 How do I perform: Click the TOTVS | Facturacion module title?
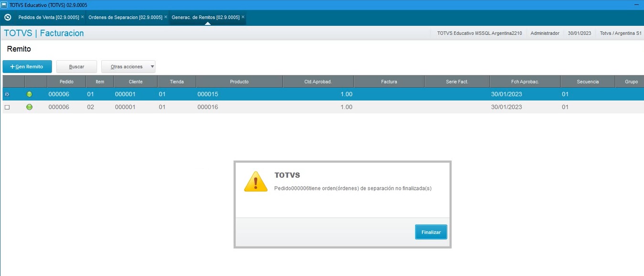[x=44, y=33]
